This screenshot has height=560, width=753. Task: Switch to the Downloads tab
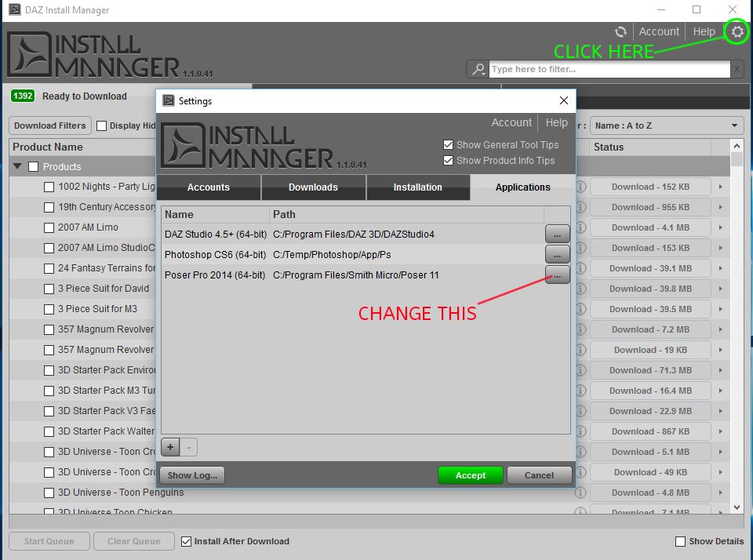[x=313, y=187]
